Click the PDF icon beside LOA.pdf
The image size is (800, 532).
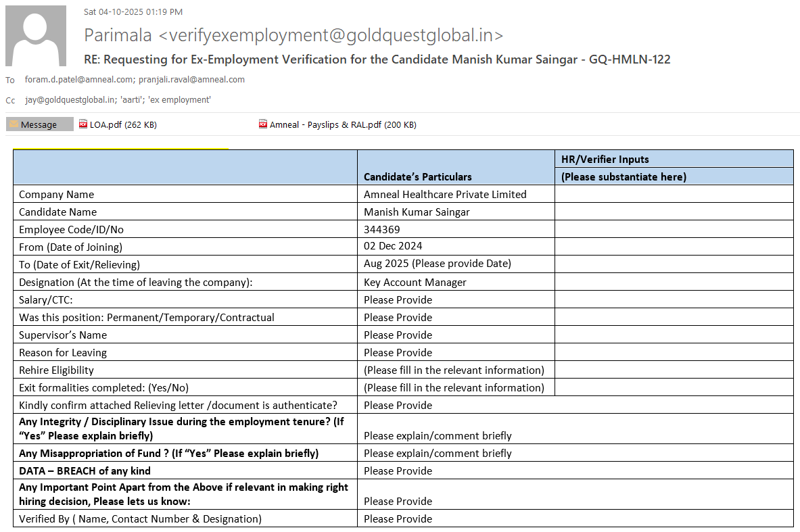(83, 124)
